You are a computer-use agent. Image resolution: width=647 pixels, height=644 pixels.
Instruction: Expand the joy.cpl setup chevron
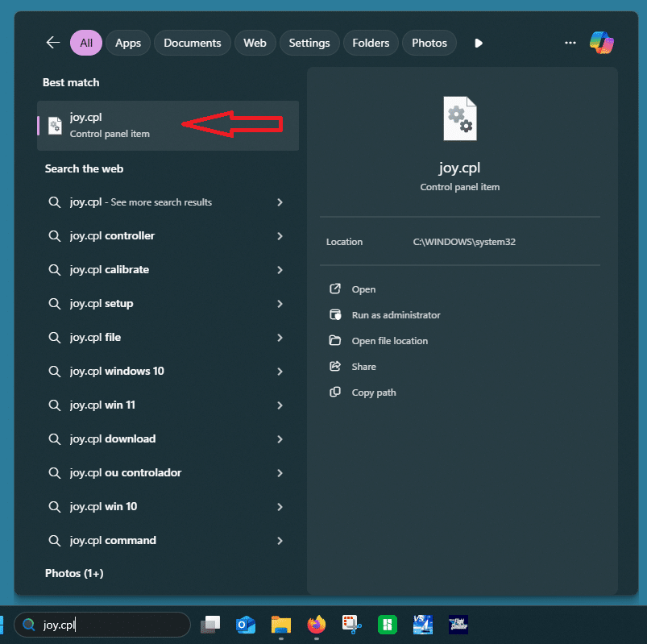click(x=280, y=304)
